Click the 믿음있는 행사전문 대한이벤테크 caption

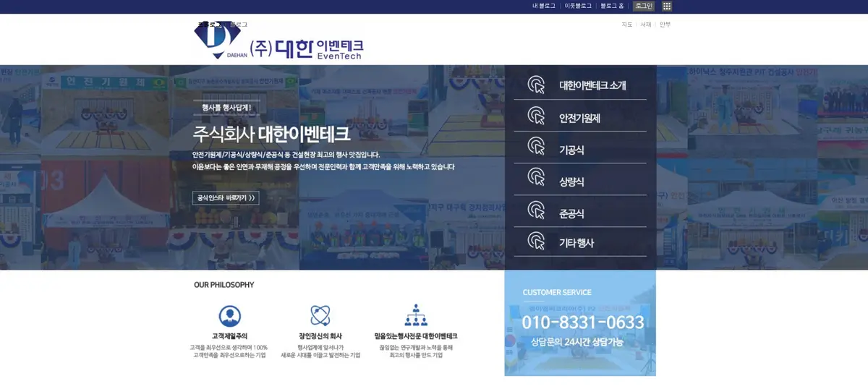point(416,336)
